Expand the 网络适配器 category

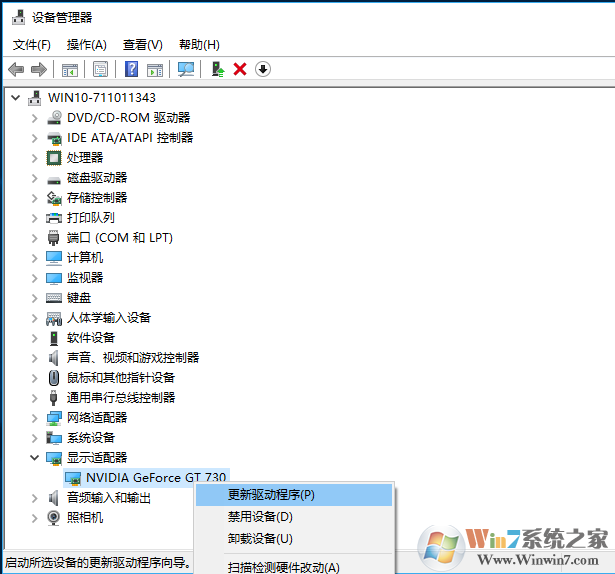[x=35, y=418]
